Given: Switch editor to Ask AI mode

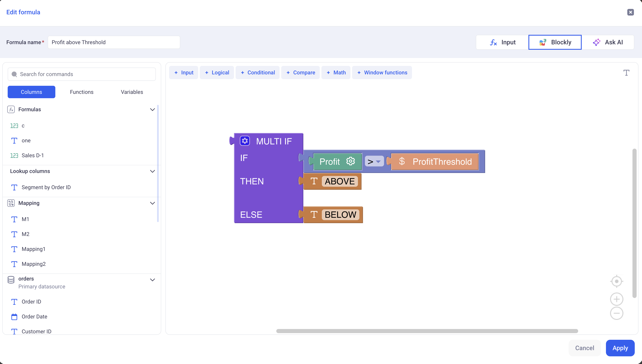Looking at the screenshot, I should click(608, 42).
